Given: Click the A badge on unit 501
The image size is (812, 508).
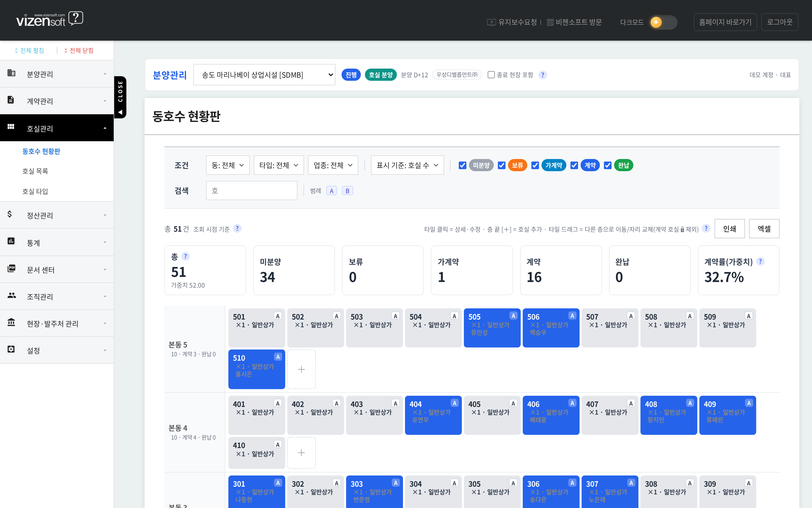Looking at the screenshot, I should (278, 316).
